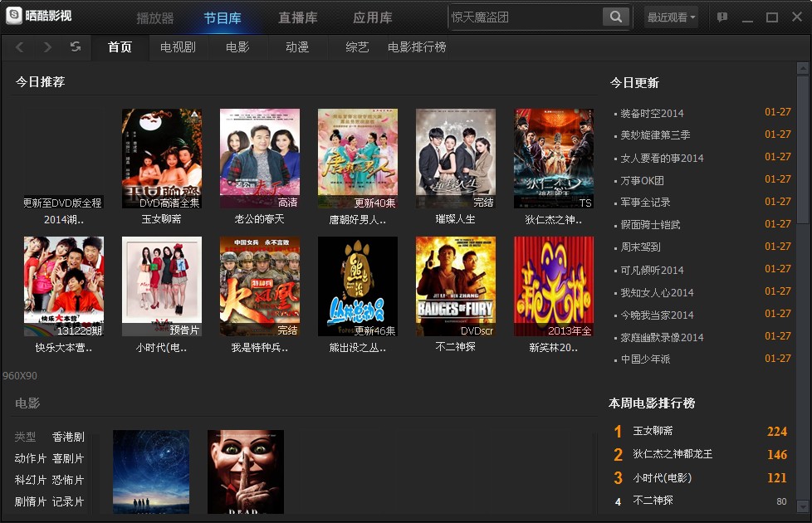Open the puppet face horror poster

[x=246, y=472]
